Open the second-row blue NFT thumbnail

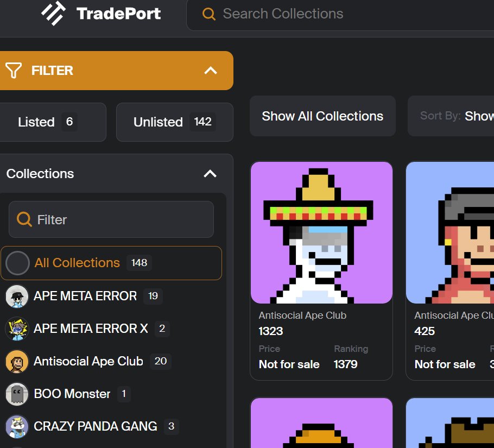[450, 423]
